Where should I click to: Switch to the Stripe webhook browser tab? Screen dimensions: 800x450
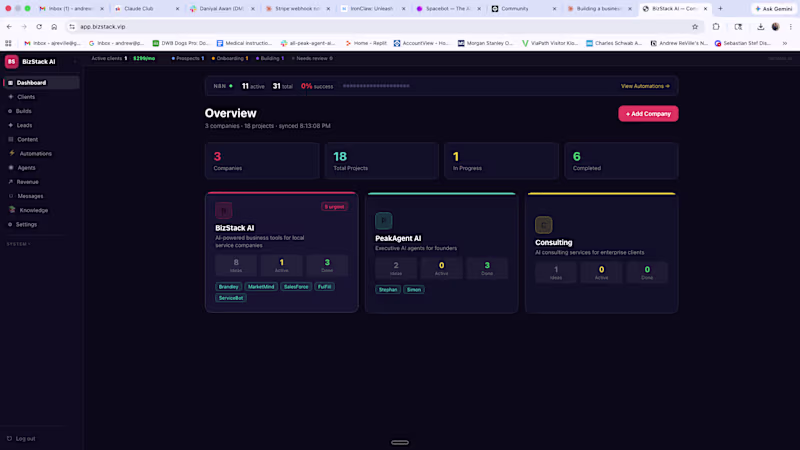point(297,9)
